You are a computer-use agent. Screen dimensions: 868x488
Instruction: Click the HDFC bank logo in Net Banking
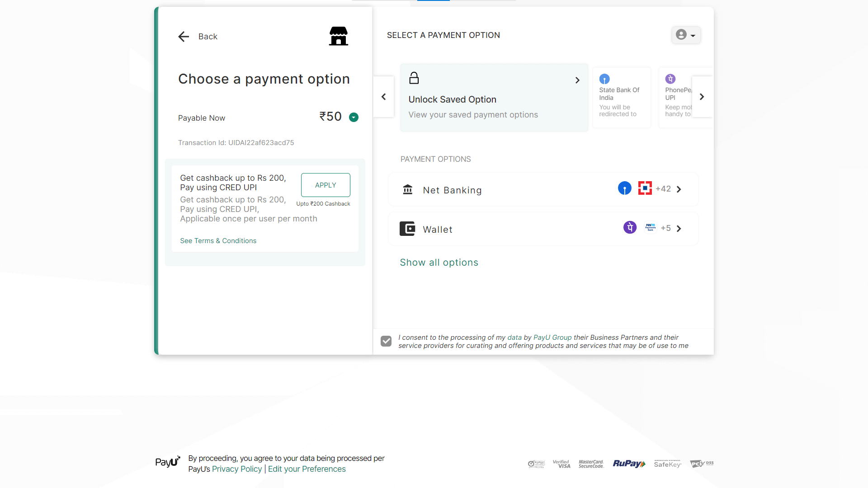coord(645,188)
